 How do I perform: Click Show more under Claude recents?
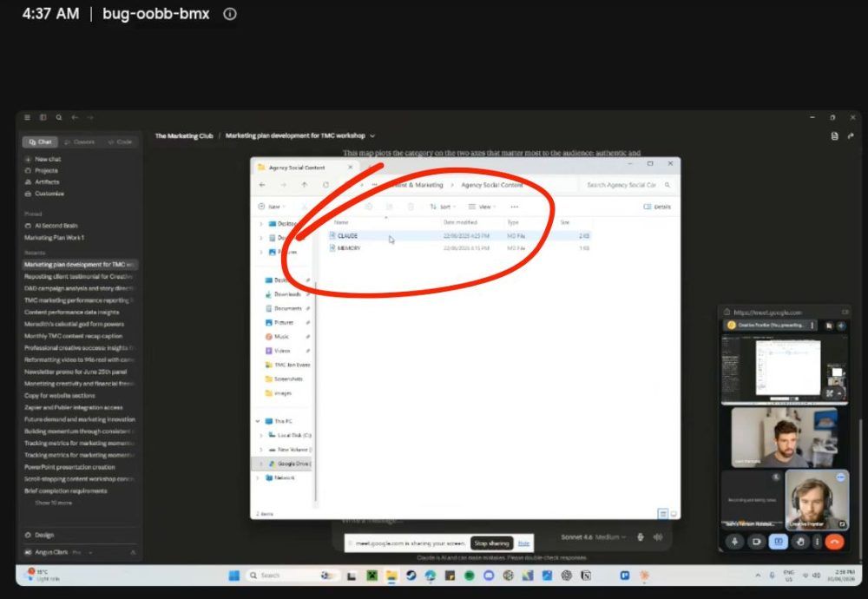tap(54, 503)
